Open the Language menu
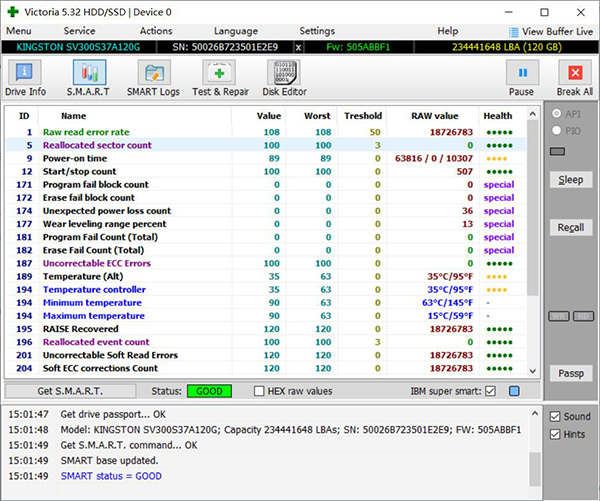Viewport: 600px width, 501px height. tap(235, 31)
